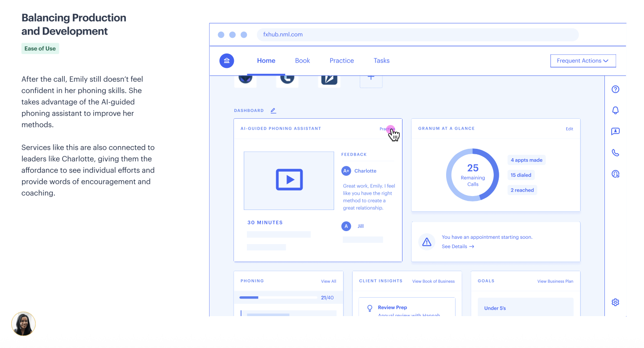This screenshot has width=644, height=348.
Task: Play the phoning assistant video
Action: (x=289, y=180)
